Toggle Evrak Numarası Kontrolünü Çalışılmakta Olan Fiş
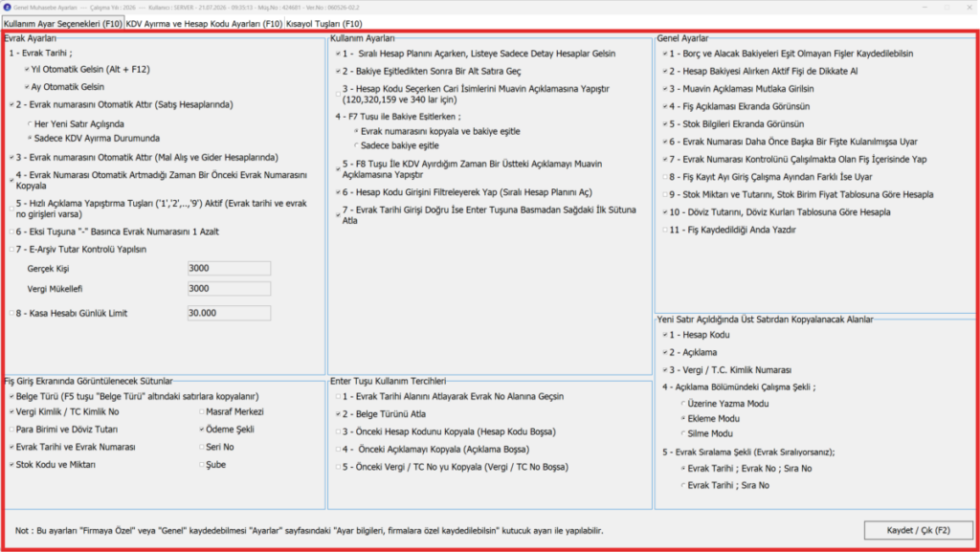980x552 pixels. pyautogui.click(x=665, y=159)
